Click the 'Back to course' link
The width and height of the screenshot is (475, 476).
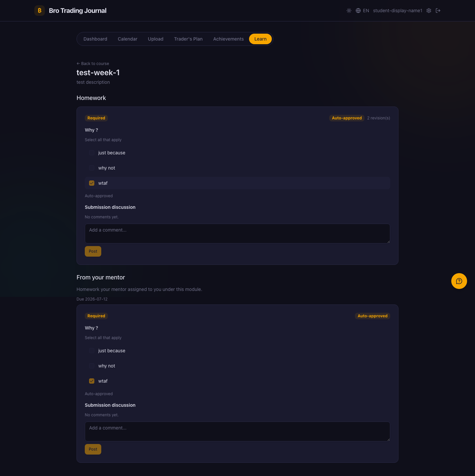point(93,64)
